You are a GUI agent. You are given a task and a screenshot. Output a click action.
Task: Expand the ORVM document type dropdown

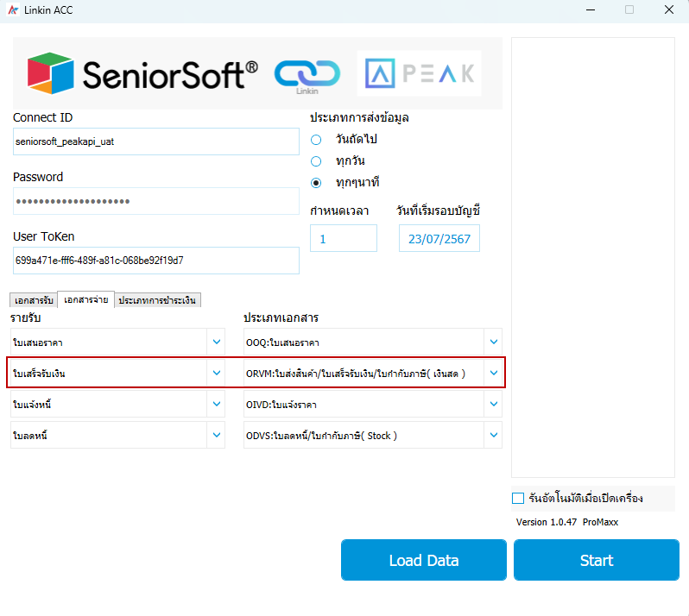pyautogui.click(x=494, y=374)
